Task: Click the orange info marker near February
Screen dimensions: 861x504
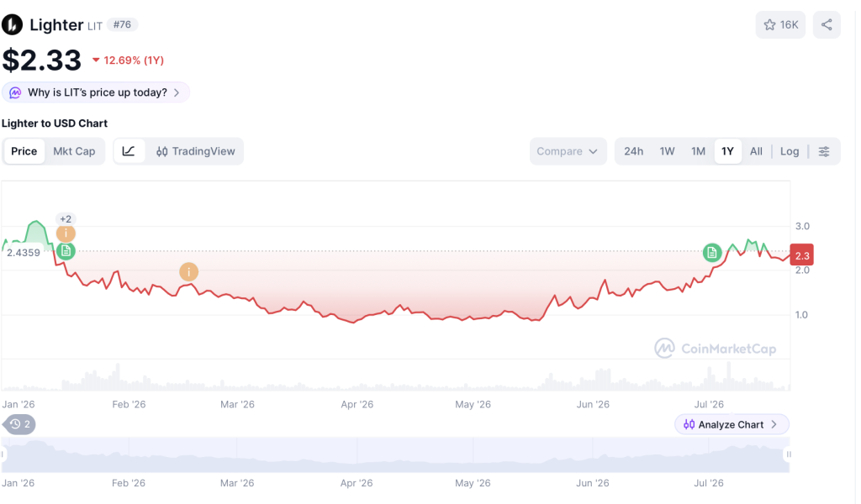Action: click(x=188, y=271)
